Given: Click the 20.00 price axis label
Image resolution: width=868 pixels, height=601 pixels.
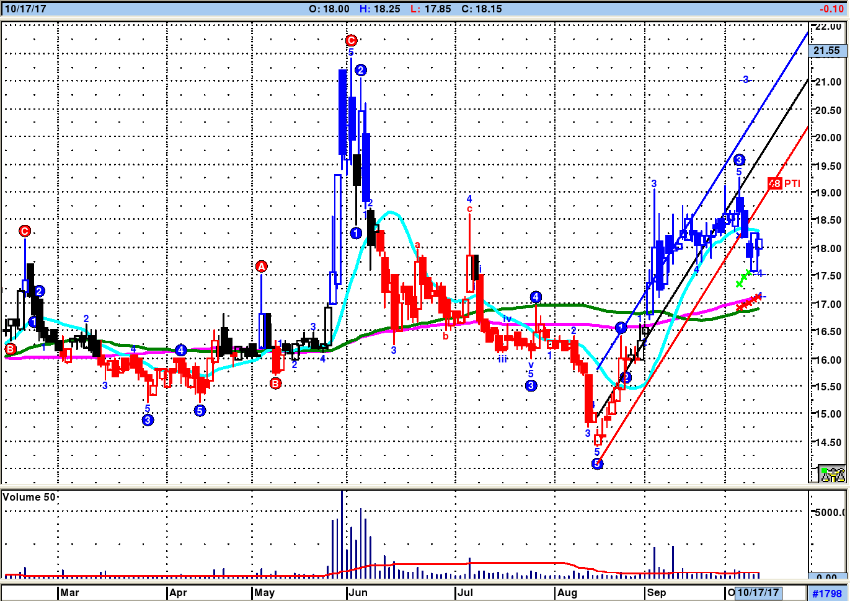Looking at the screenshot, I should 828,138.
